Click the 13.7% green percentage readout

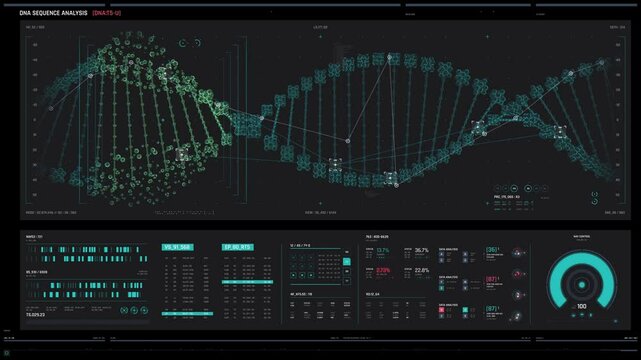coord(383,250)
